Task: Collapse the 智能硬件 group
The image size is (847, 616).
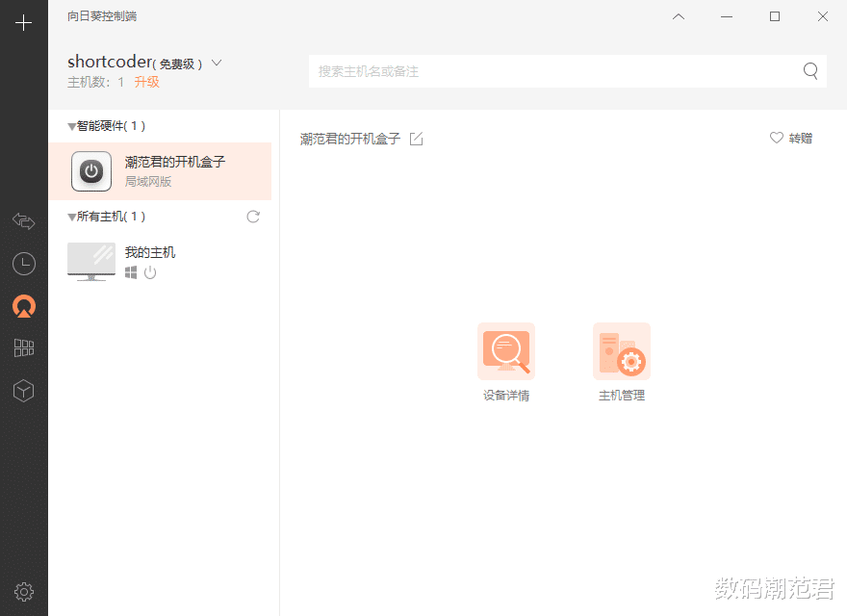Action: [71, 126]
